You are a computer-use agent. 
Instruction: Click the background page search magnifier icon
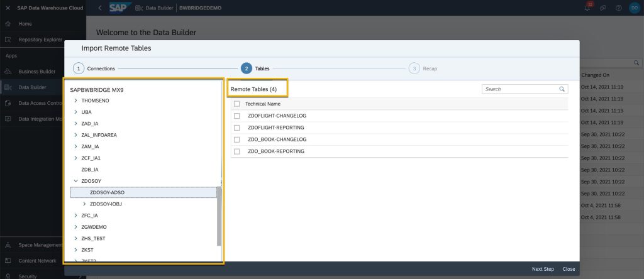[x=636, y=63]
